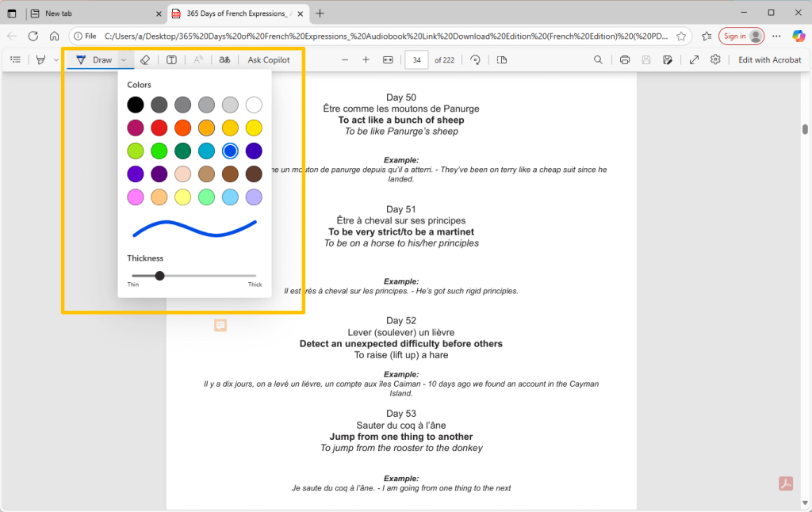Enter full screen reading mode
The image size is (812, 512).
coord(693,59)
